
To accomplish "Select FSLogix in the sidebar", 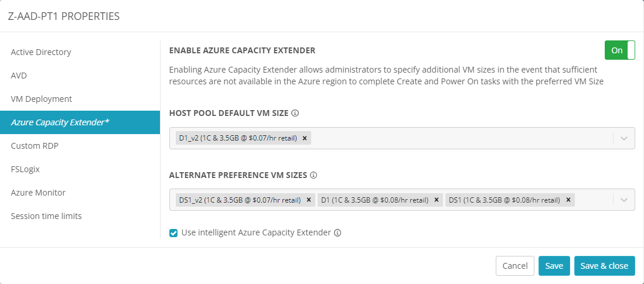I will [x=25, y=169].
